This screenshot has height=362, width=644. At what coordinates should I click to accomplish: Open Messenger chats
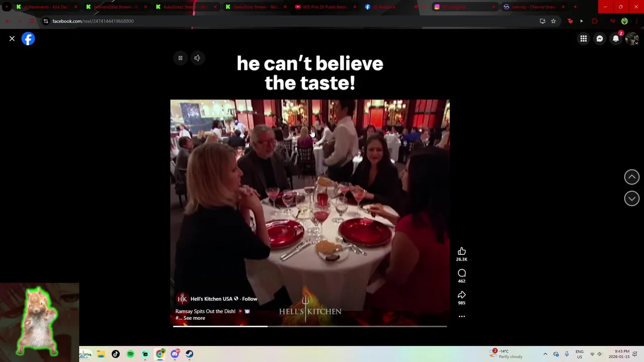[x=600, y=39]
